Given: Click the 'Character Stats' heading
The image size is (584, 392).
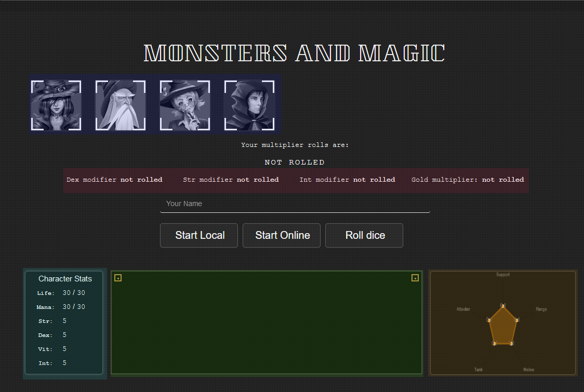Looking at the screenshot, I should coord(65,279).
